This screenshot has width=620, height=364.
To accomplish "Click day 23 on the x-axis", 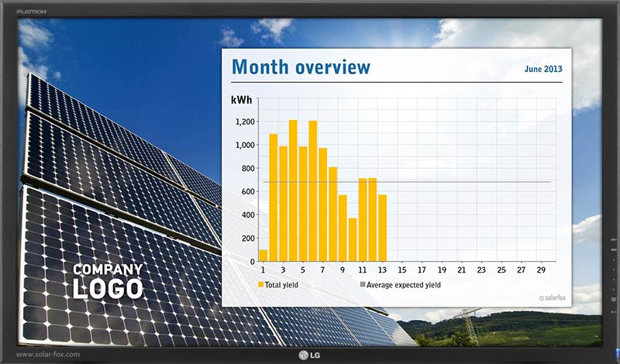I will [481, 270].
